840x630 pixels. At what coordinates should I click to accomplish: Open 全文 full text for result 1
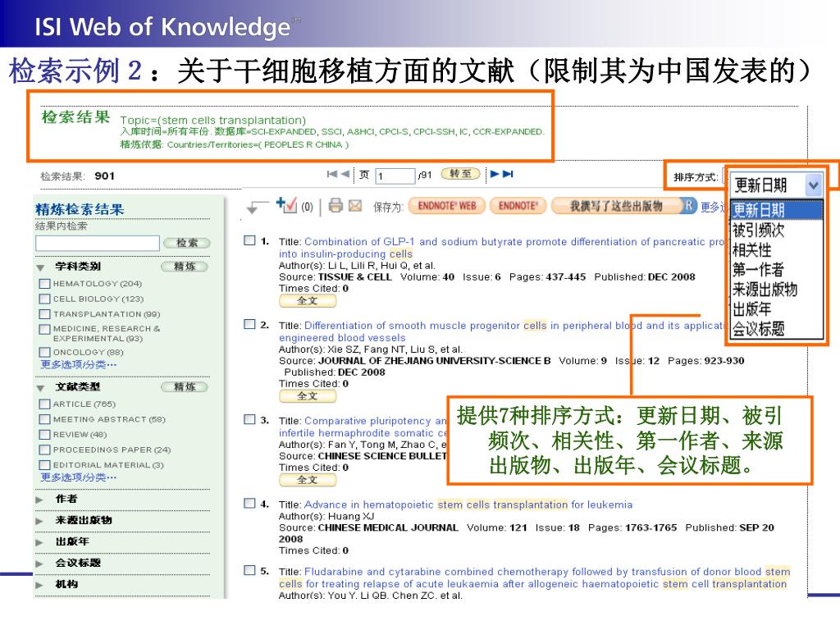pos(308,301)
